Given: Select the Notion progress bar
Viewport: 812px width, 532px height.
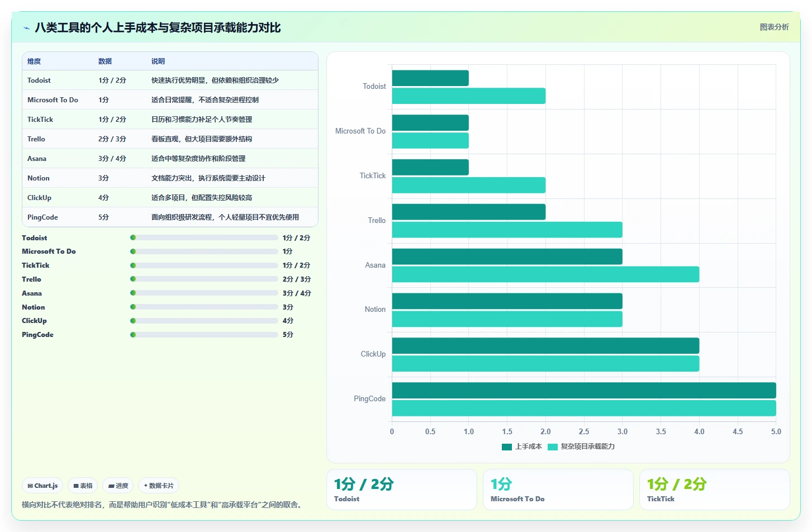Looking at the screenshot, I should (x=204, y=307).
